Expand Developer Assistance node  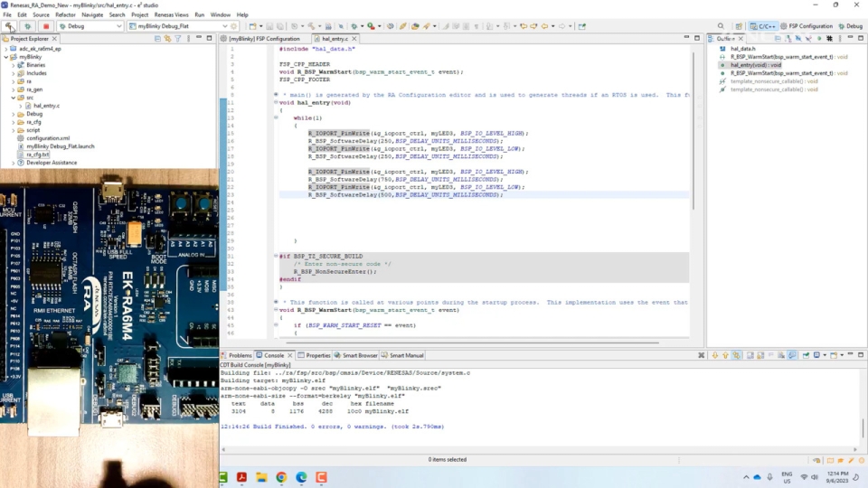(x=14, y=163)
